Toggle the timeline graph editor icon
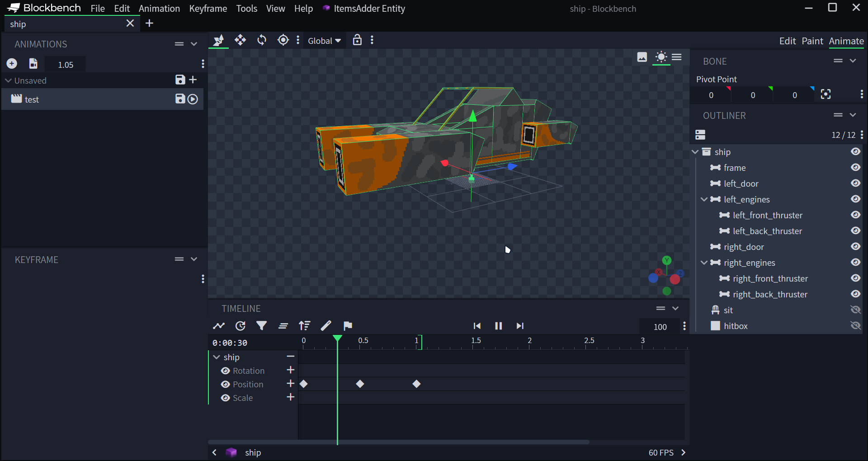 tap(219, 326)
